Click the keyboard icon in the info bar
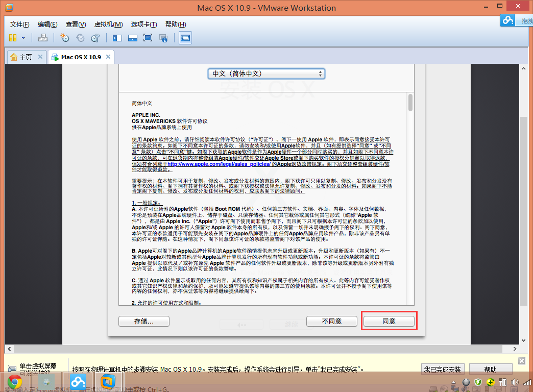This screenshot has width=533, height=392. click(12, 369)
